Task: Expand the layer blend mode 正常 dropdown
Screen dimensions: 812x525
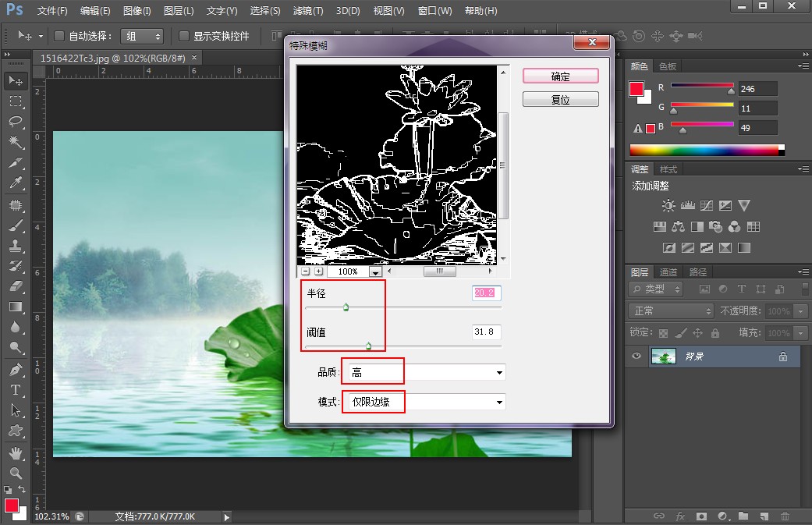Action: click(670, 310)
